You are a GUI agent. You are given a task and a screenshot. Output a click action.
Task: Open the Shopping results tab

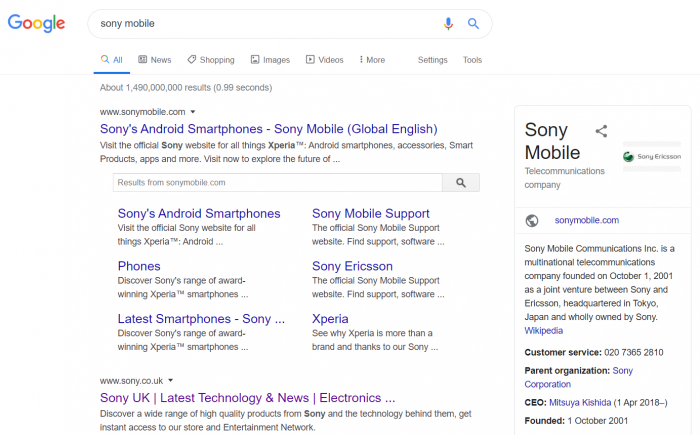tap(211, 60)
